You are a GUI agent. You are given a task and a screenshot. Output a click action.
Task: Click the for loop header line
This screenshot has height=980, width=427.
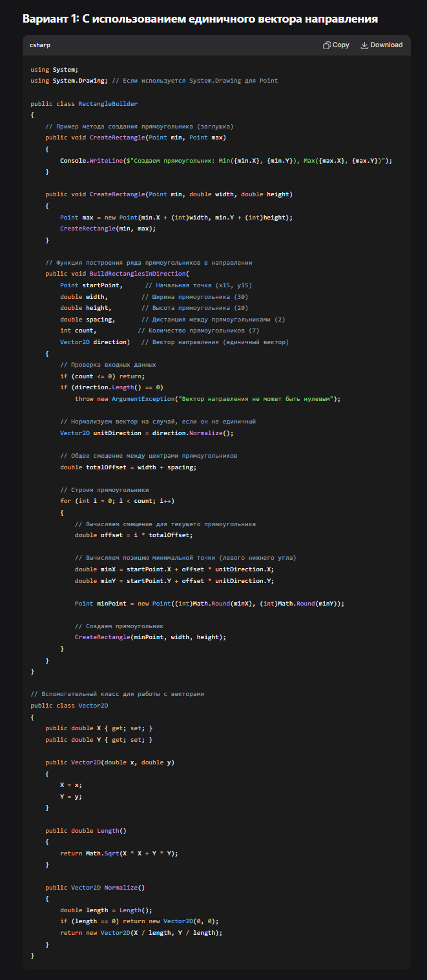coord(117,501)
